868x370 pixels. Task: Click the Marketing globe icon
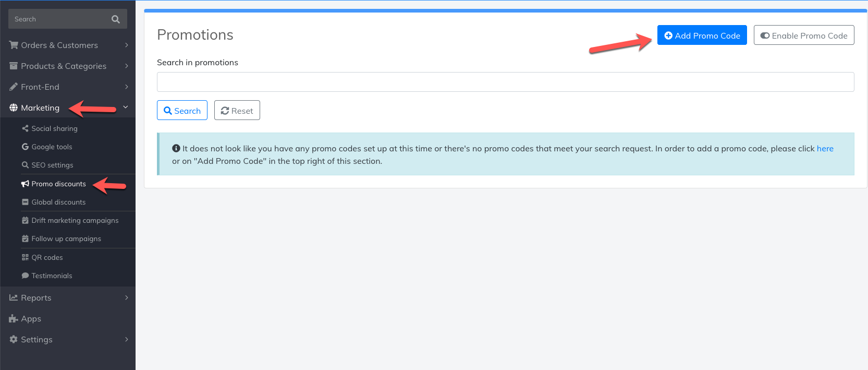tap(14, 108)
